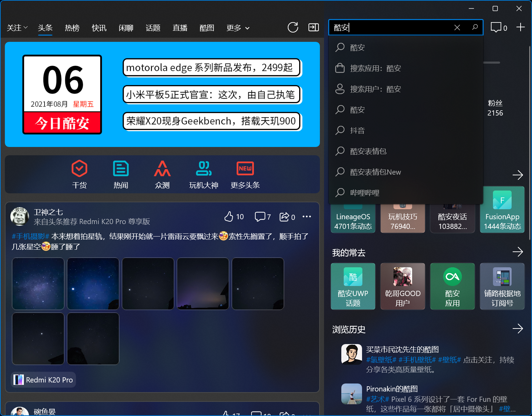
Task: Open 乾哥GOOD user tile
Action: (403, 286)
